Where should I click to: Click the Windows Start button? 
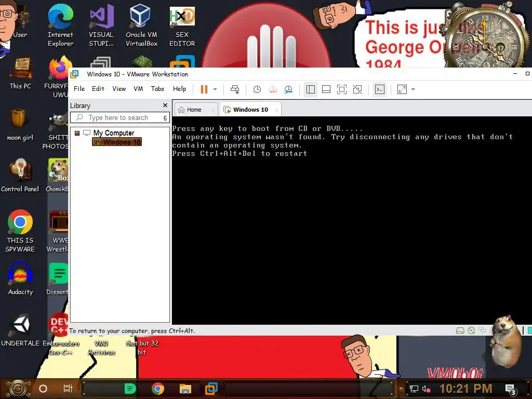18,389
